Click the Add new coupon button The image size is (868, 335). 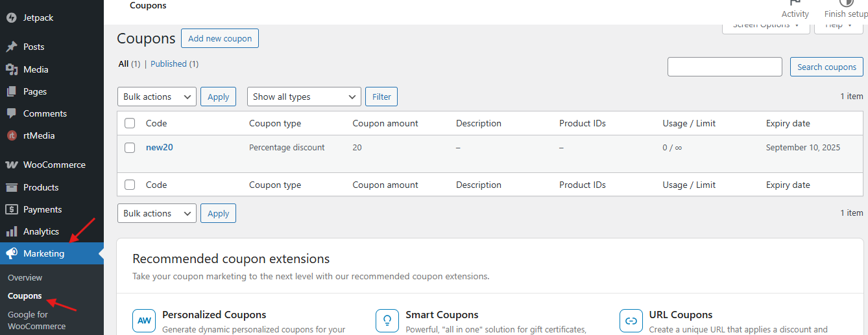220,38
